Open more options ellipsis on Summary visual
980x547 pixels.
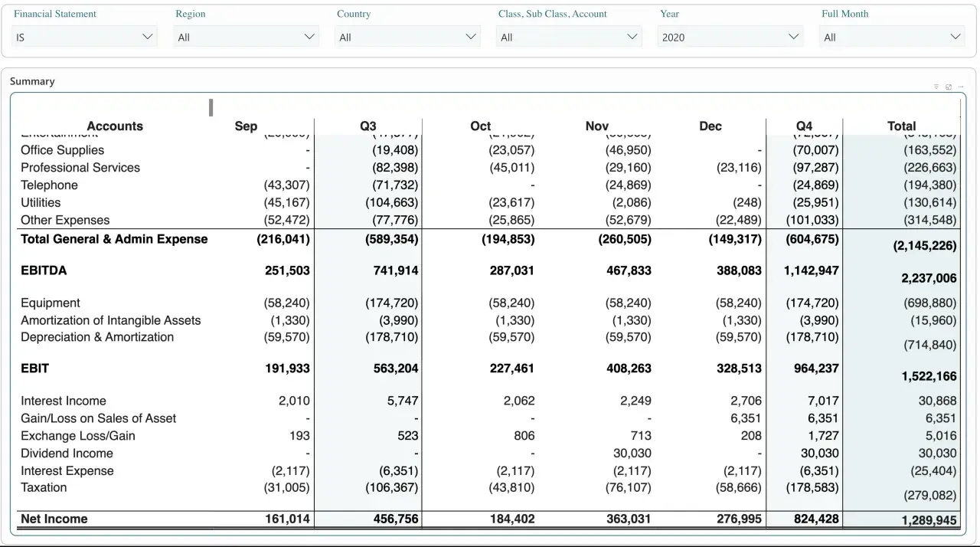pos(961,87)
